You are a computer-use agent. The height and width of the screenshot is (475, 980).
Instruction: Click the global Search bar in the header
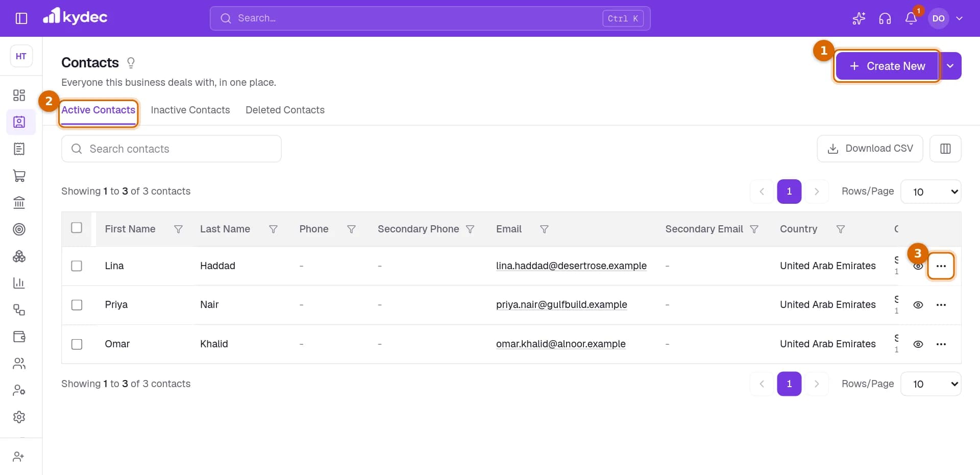[430, 18]
